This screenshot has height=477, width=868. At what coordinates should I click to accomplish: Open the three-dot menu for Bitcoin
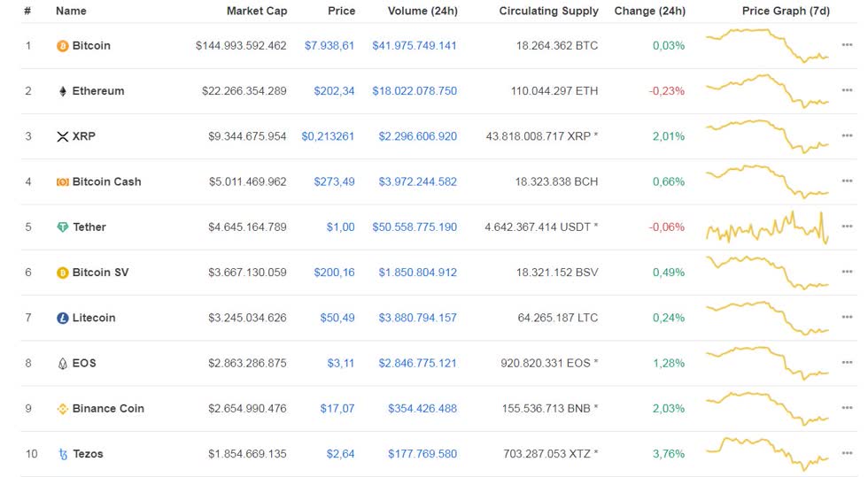point(847,45)
